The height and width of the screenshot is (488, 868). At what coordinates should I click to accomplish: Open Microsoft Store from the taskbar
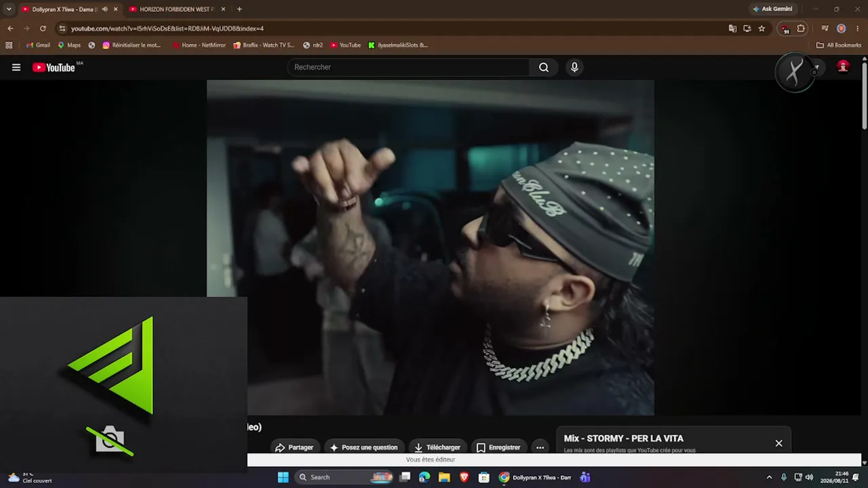[x=484, y=477]
